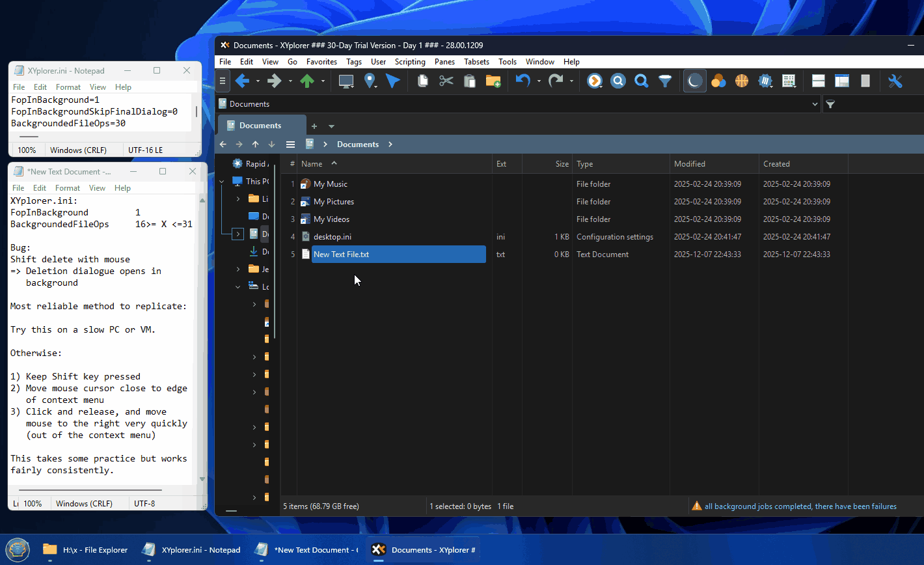Switch to XYplorer.ini Notepad in taskbar
This screenshot has width=924, height=565.
pyautogui.click(x=193, y=550)
